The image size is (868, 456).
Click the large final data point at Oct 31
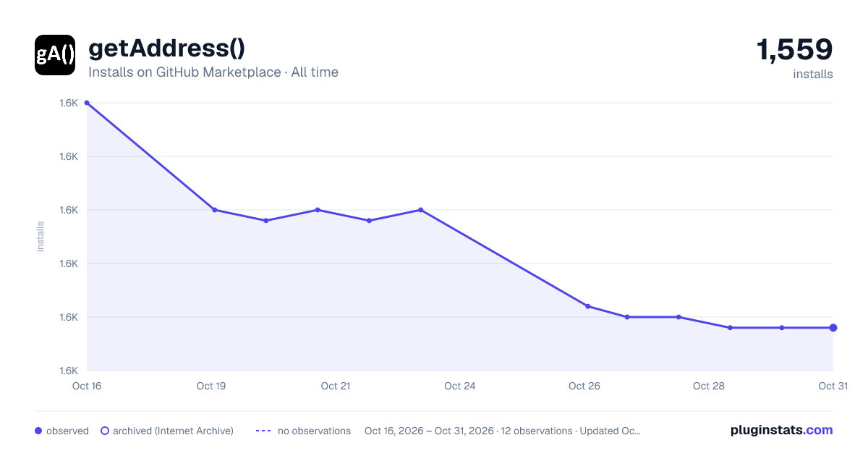[833, 328]
